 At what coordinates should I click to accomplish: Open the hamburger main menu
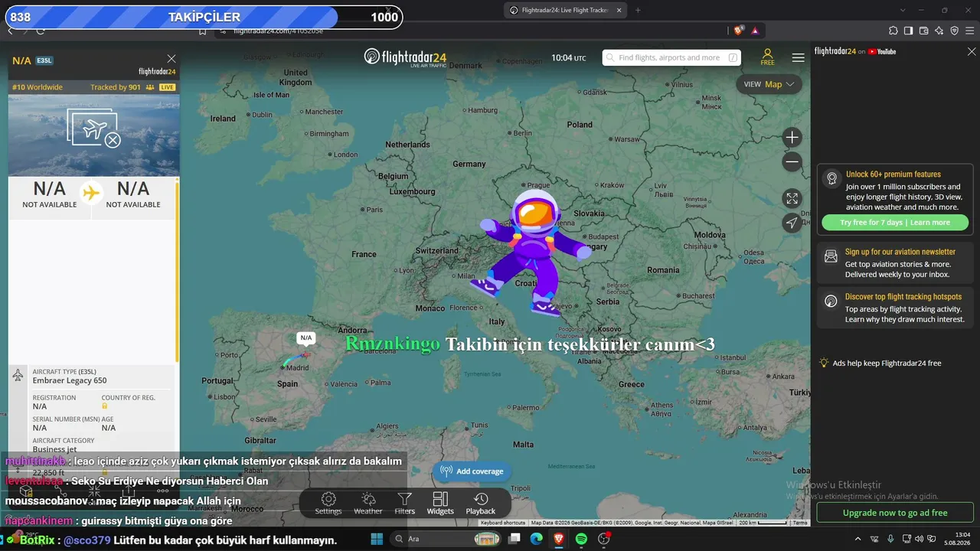point(799,57)
